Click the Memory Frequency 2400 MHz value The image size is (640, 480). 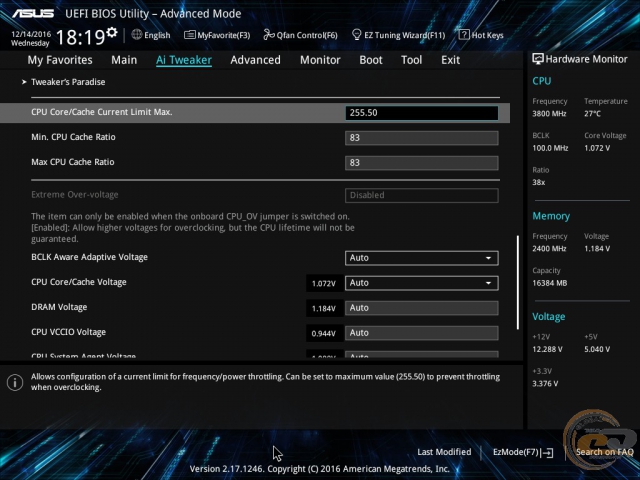coord(549,249)
